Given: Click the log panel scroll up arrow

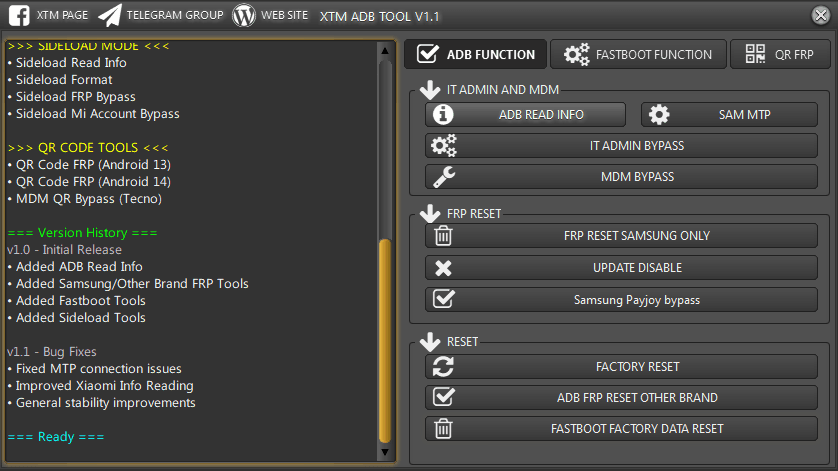Looking at the screenshot, I should pyautogui.click(x=385, y=51).
